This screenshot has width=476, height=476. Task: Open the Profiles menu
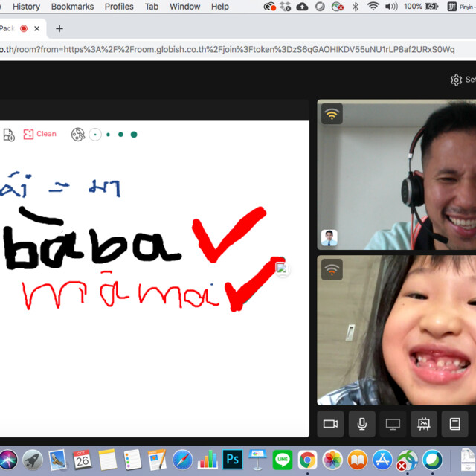[119, 7]
